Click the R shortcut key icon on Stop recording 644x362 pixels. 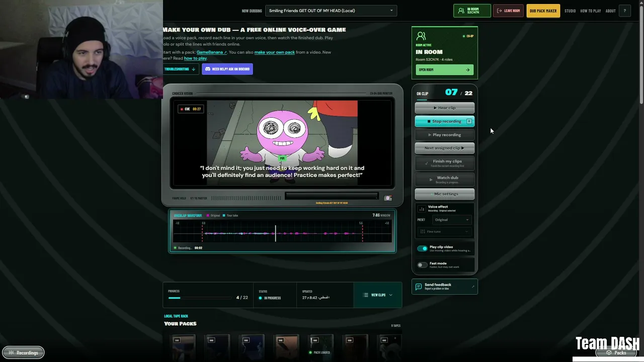pos(469,121)
